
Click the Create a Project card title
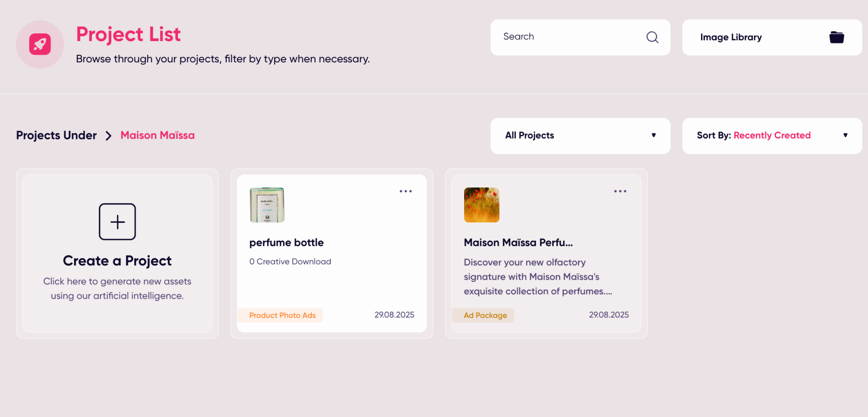pyautogui.click(x=117, y=261)
